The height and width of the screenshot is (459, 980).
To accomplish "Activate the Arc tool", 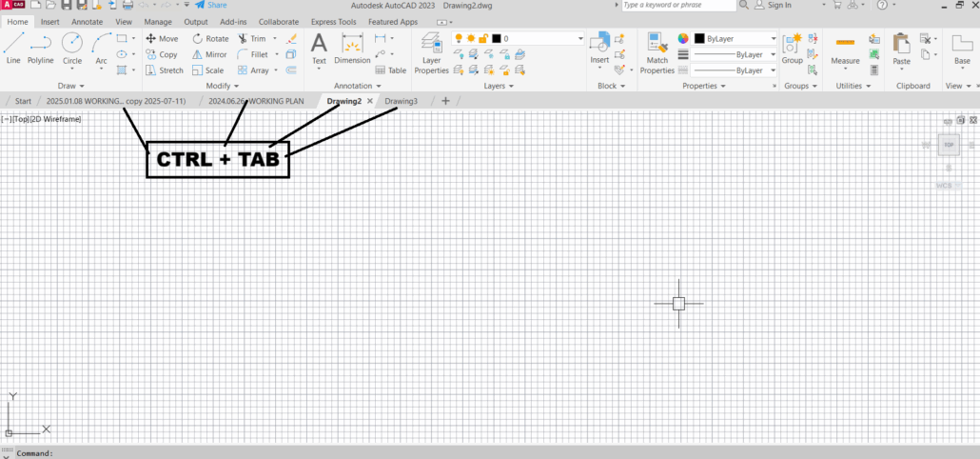I will (101, 48).
